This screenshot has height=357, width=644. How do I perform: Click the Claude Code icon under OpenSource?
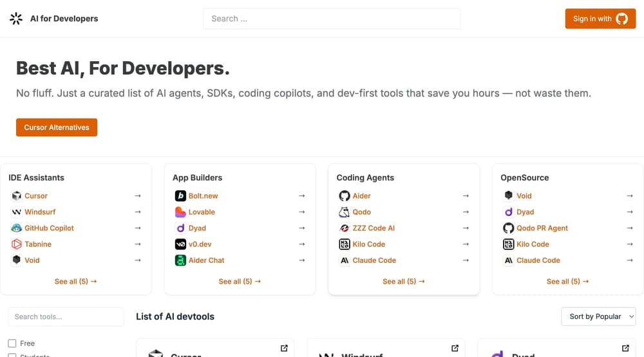pos(509,260)
